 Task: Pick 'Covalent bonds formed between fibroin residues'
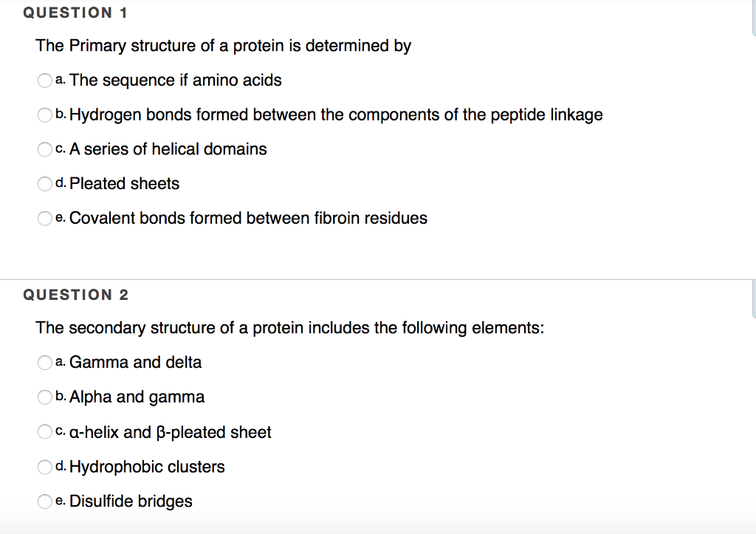coord(248,219)
